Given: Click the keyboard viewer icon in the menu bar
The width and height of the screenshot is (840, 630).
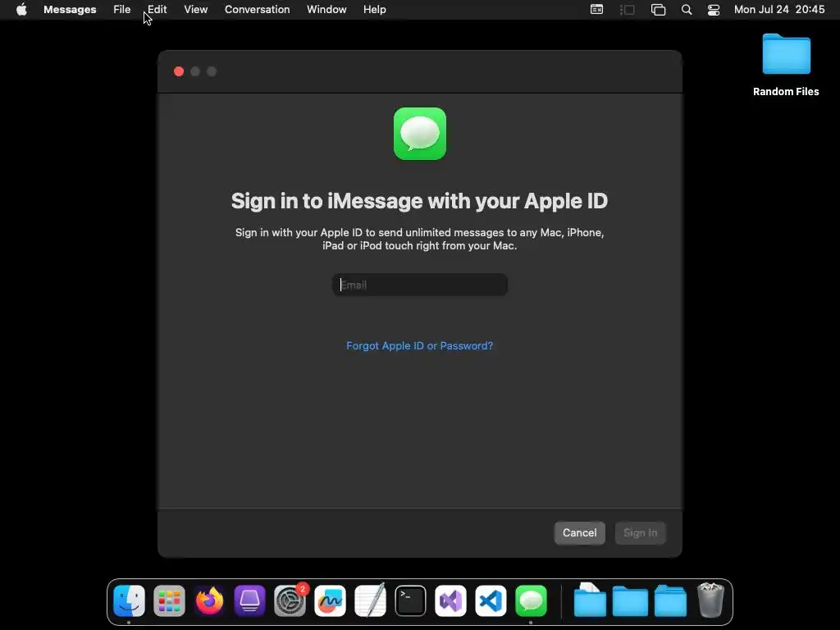Looking at the screenshot, I should 597,10.
